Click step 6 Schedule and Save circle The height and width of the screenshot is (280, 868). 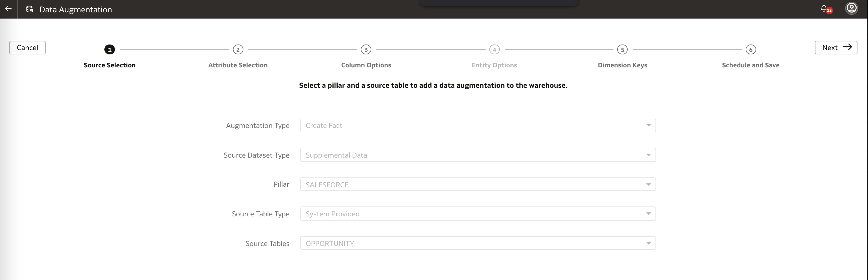tap(750, 49)
